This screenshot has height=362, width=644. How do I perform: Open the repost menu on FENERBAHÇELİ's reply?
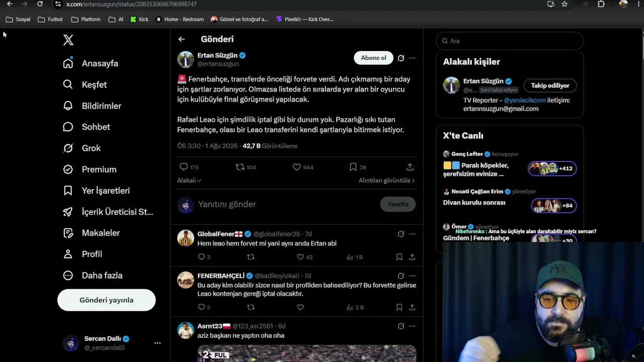tap(251, 307)
